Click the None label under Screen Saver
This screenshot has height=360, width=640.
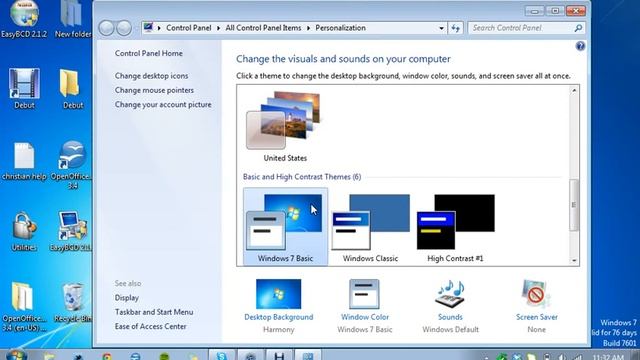536,329
